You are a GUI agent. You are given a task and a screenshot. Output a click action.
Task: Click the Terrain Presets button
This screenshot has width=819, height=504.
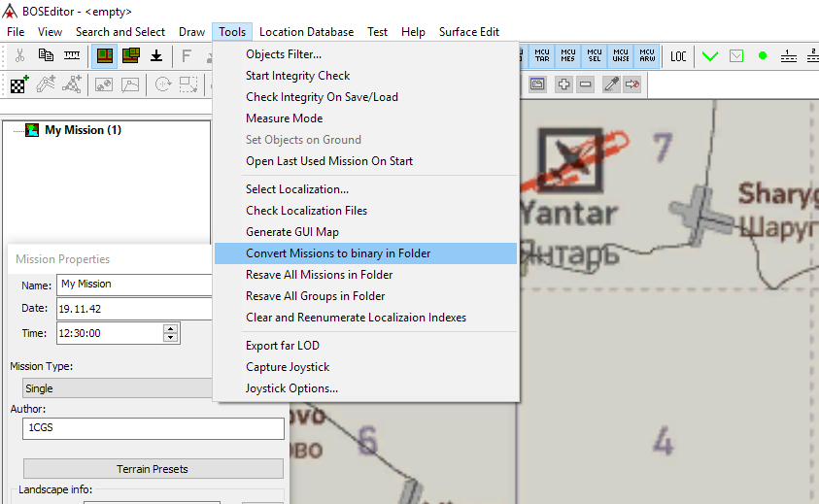pos(154,468)
